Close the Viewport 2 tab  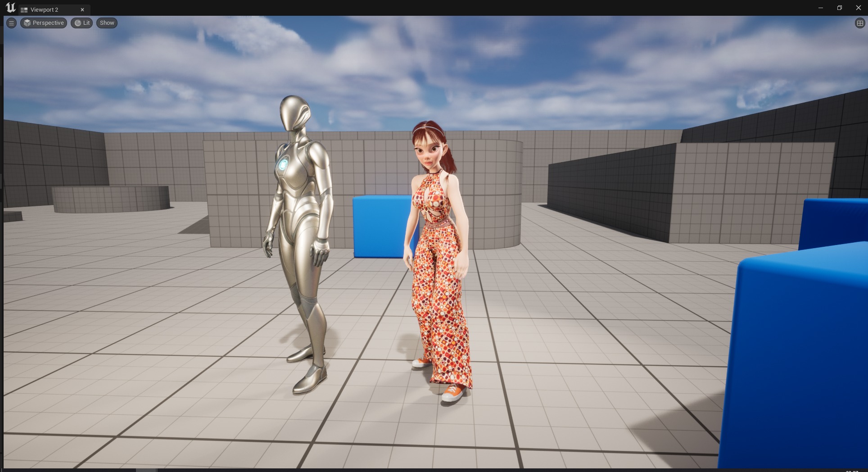(x=82, y=9)
